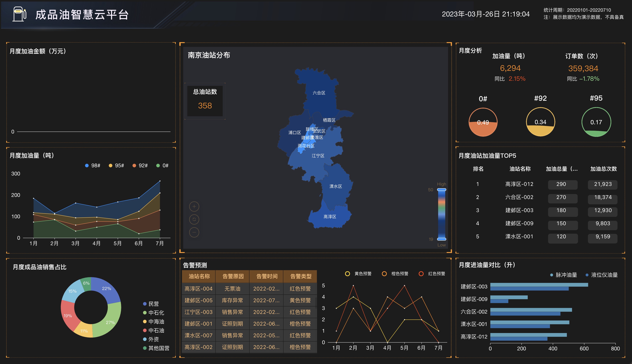Image resolution: width=632 pixels, height=364 pixels.
Task: Click 油站名称 header in alert table
Action: point(199,276)
